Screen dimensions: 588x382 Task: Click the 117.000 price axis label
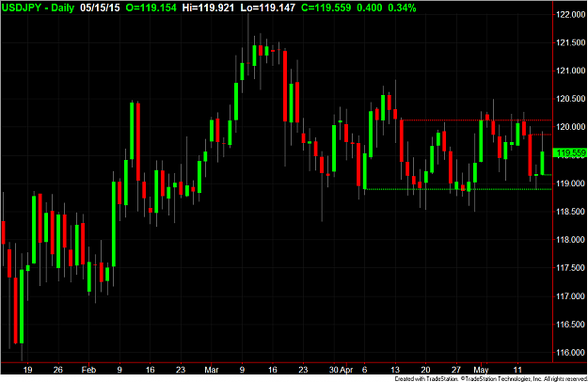tap(570, 296)
